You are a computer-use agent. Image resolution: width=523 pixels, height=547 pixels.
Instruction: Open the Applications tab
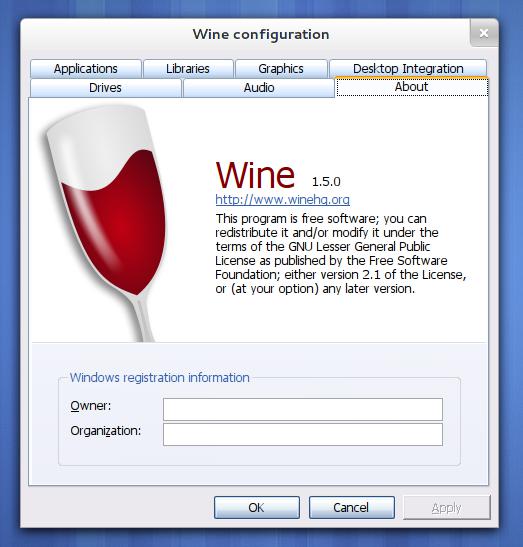pyautogui.click(x=86, y=68)
